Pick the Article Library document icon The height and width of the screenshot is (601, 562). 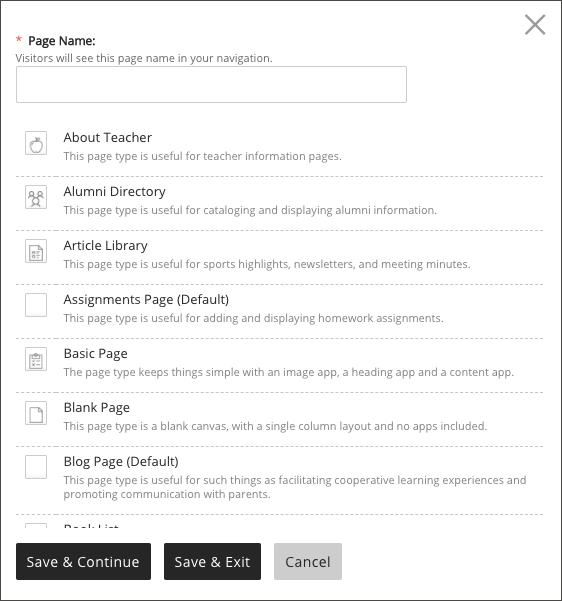tap(36, 251)
